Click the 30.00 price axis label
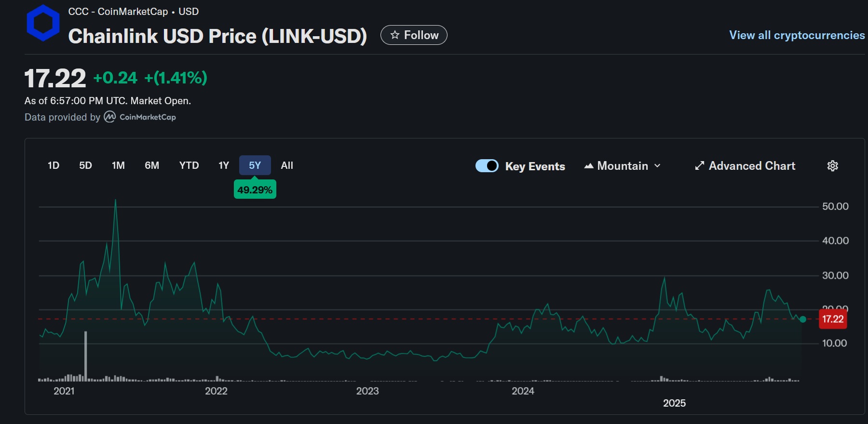This screenshot has height=424, width=868. click(835, 275)
